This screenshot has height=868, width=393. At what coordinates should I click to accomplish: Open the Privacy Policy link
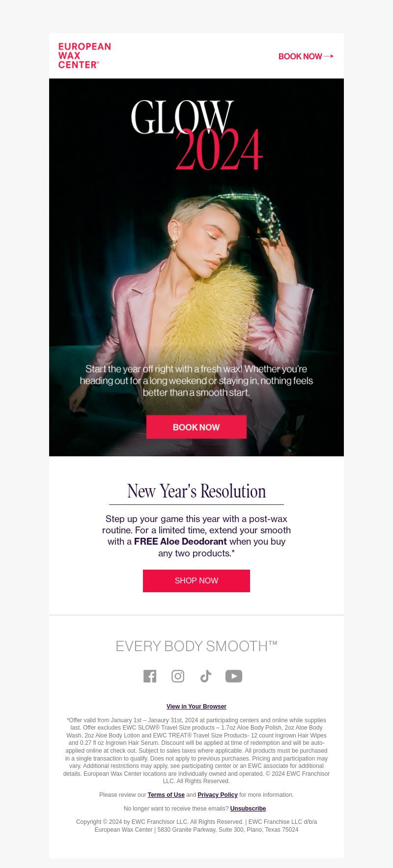(218, 795)
